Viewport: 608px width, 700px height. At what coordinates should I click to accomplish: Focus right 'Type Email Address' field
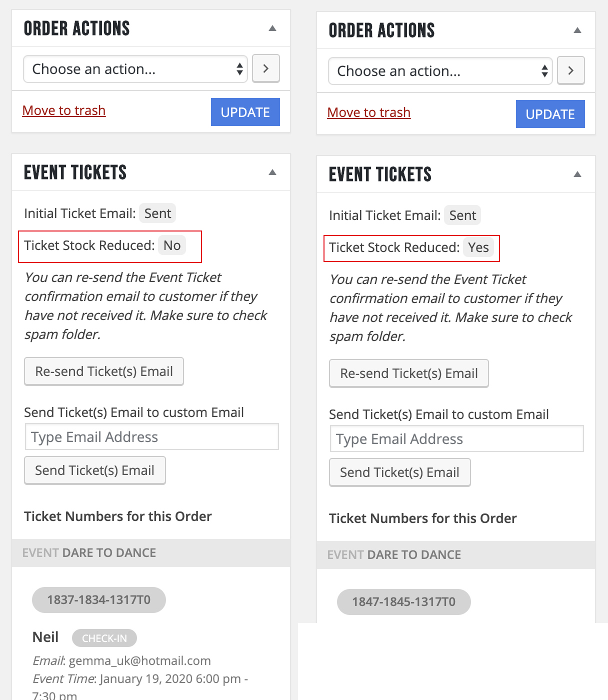457,439
